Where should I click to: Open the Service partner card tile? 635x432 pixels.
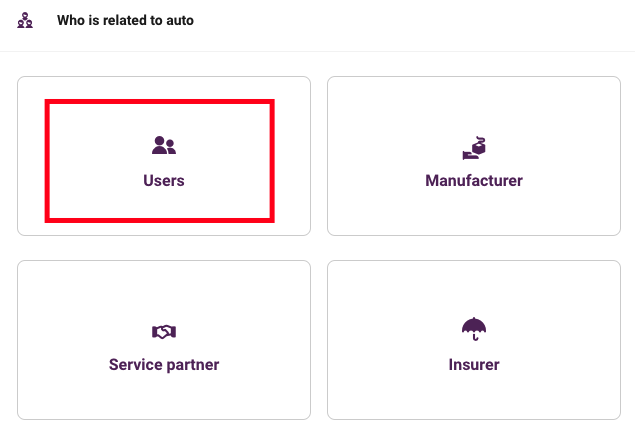(164, 340)
